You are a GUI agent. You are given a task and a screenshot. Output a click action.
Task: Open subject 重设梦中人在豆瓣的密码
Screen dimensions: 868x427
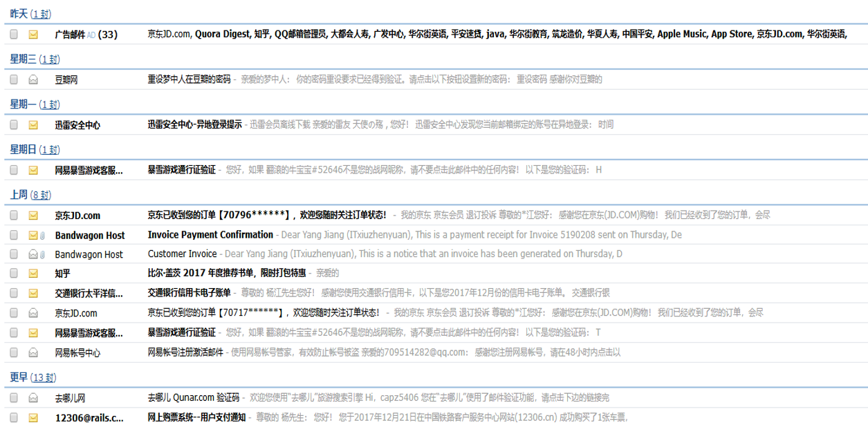pos(189,79)
